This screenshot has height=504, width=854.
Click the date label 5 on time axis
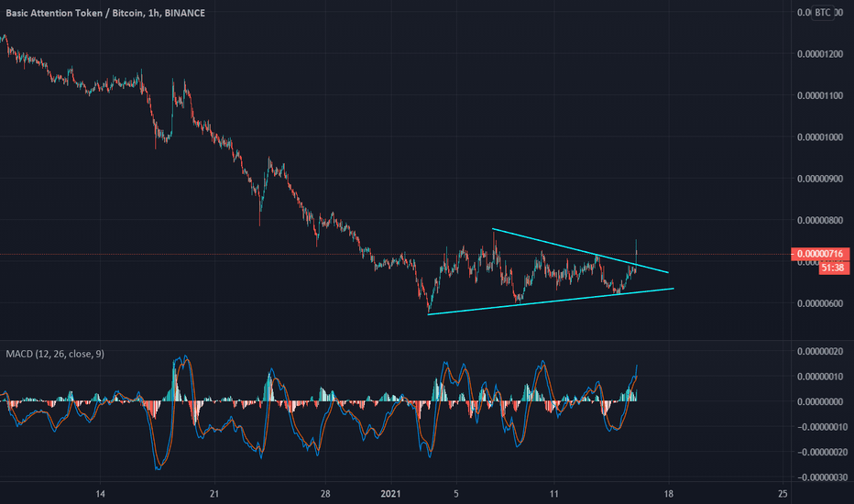click(456, 494)
